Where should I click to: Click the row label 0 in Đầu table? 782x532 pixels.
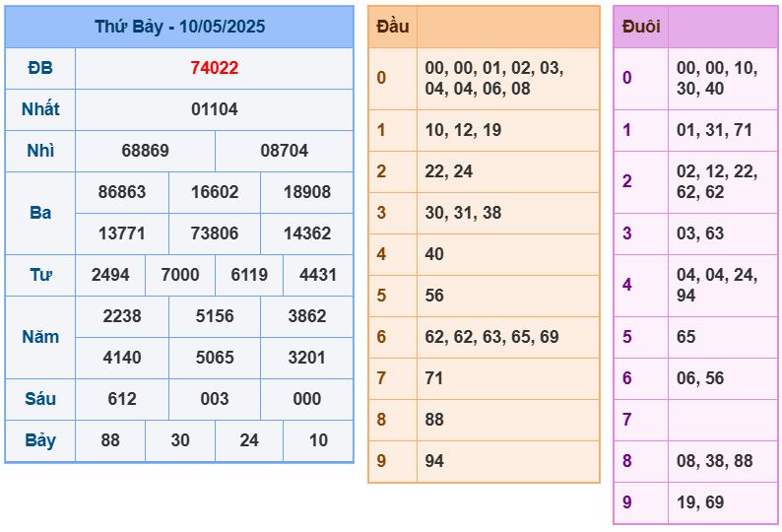point(381,79)
